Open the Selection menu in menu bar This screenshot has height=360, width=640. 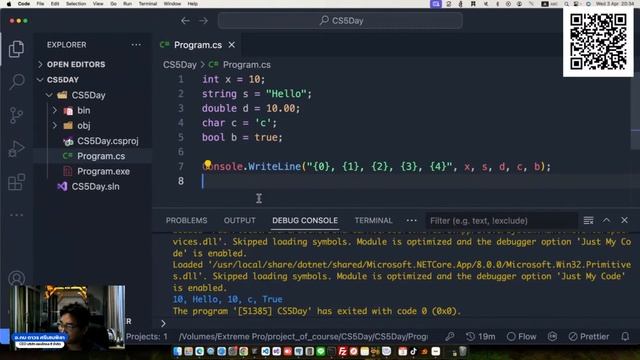76,4
